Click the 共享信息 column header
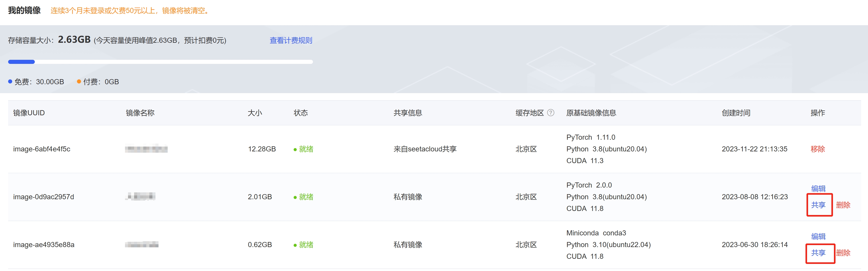The height and width of the screenshot is (271, 868). click(408, 113)
